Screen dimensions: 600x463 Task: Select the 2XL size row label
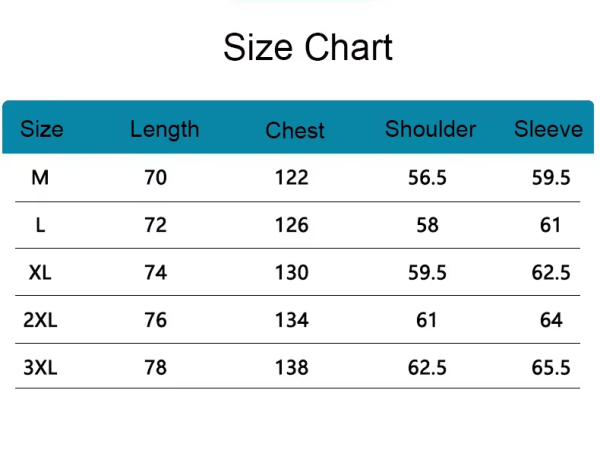click(40, 320)
